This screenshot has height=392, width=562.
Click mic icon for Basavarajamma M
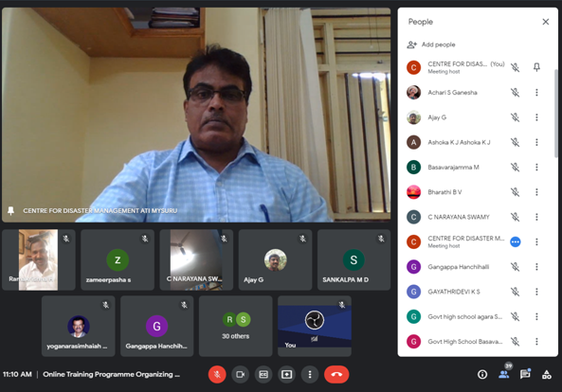(x=515, y=167)
